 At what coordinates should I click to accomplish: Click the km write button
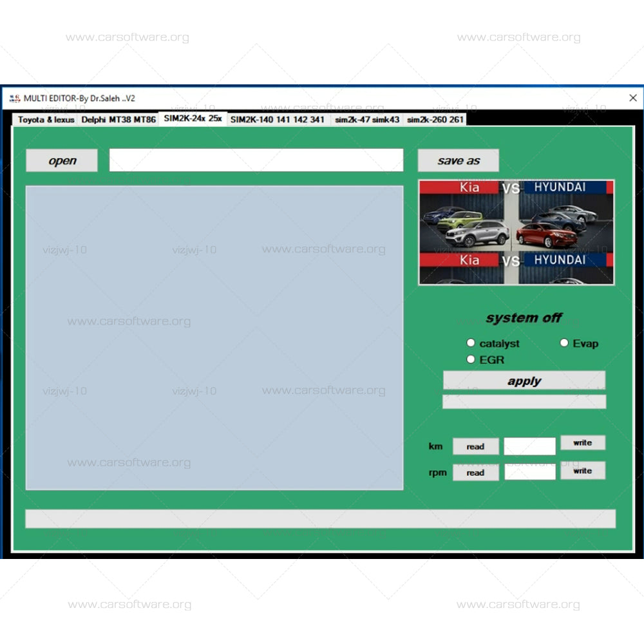[x=583, y=443]
